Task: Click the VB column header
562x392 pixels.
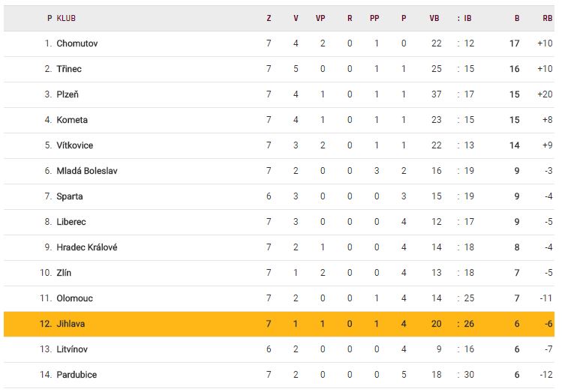Action: (434, 18)
